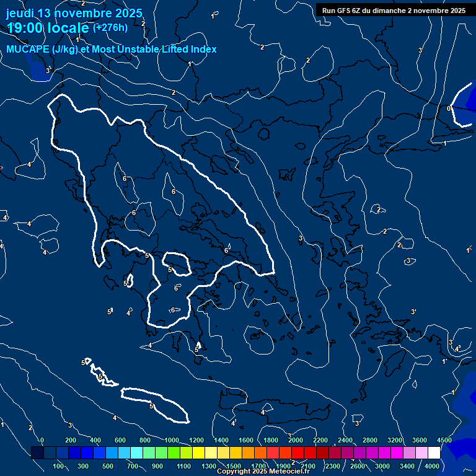The width and height of the screenshot is (476, 476).
Task: Click the '1300' label below the legend
Action: pyautogui.click(x=209, y=466)
